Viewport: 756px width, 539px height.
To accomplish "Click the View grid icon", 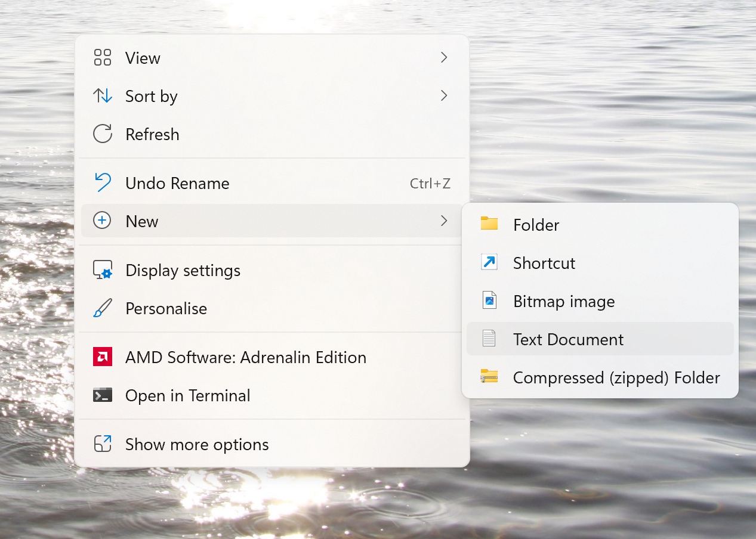I will coord(103,58).
